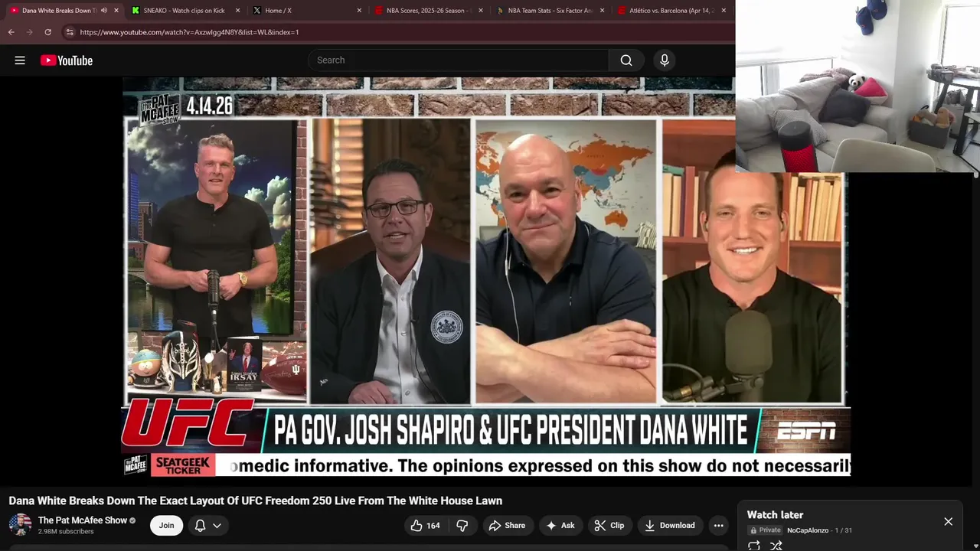Image resolution: width=980 pixels, height=551 pixels.
Task: Go back with browser back arrow
Action: pos(11,32)
